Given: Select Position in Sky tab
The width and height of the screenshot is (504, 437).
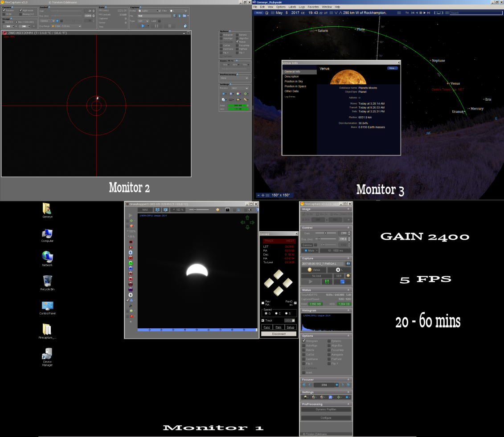Looking at the screenshot, I should tap(294, 81).
